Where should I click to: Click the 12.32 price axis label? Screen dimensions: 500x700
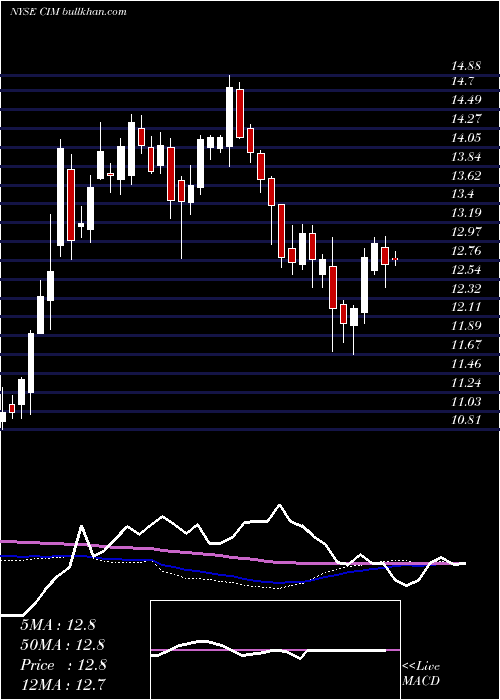[466, 288]
